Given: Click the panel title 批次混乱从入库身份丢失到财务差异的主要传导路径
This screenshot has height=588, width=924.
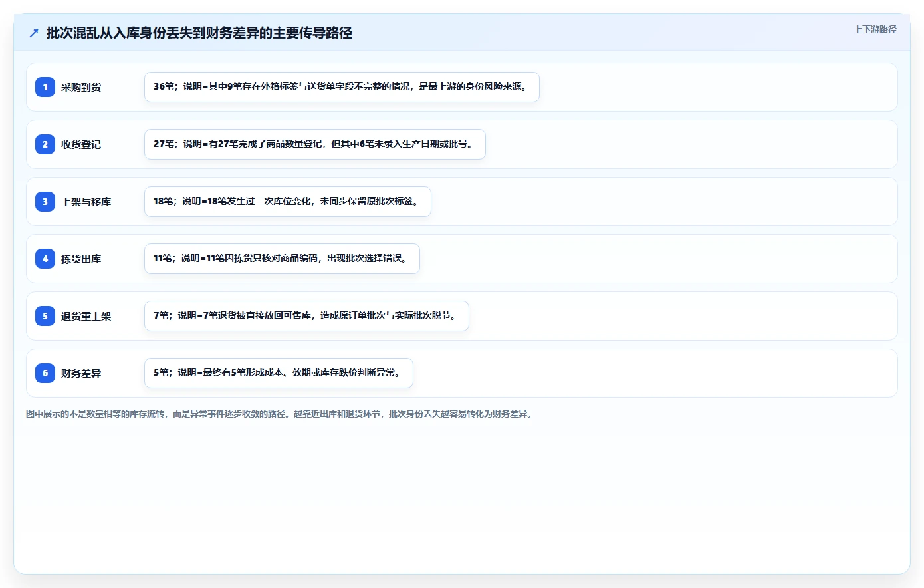Looking at the screenshot, I should click(199, 33).
